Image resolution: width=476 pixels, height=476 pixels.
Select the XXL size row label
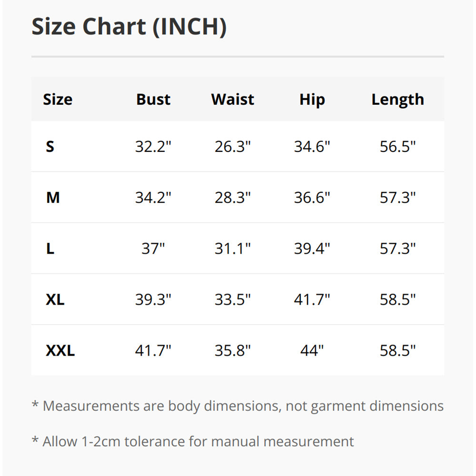[x=60, y=351]
